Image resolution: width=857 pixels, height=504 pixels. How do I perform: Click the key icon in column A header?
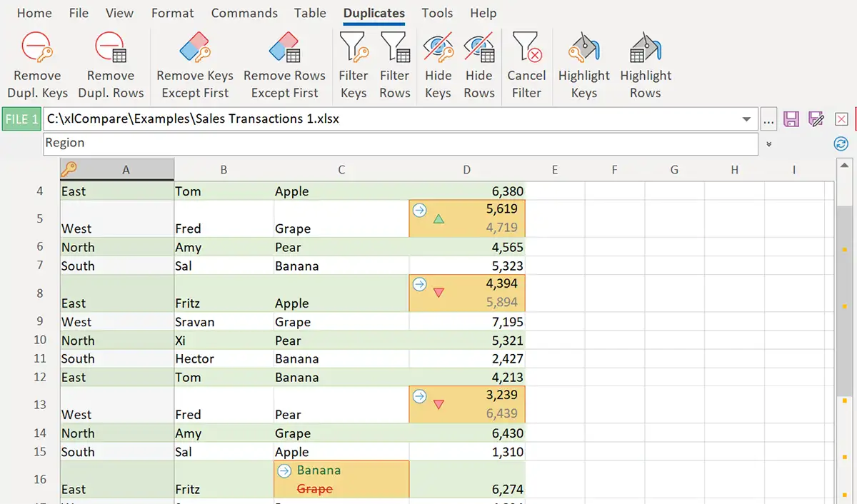(69, 169)
